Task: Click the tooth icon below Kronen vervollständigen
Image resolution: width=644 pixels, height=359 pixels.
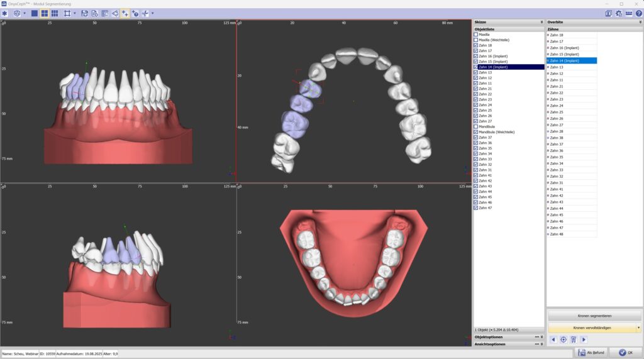Action: pos(574,340)
